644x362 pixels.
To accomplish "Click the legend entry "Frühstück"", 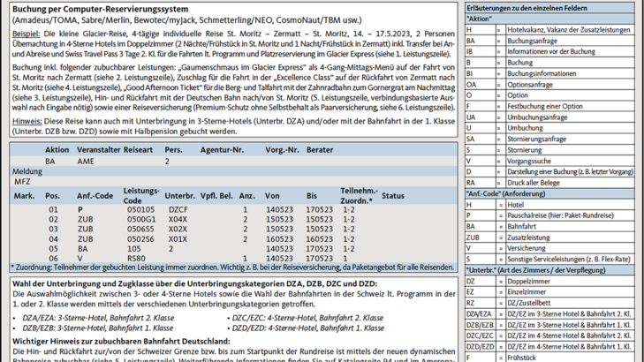I will point(521,358).
